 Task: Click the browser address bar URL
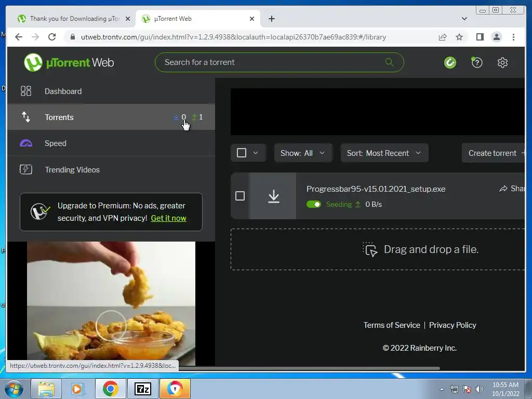pos(233,37)
